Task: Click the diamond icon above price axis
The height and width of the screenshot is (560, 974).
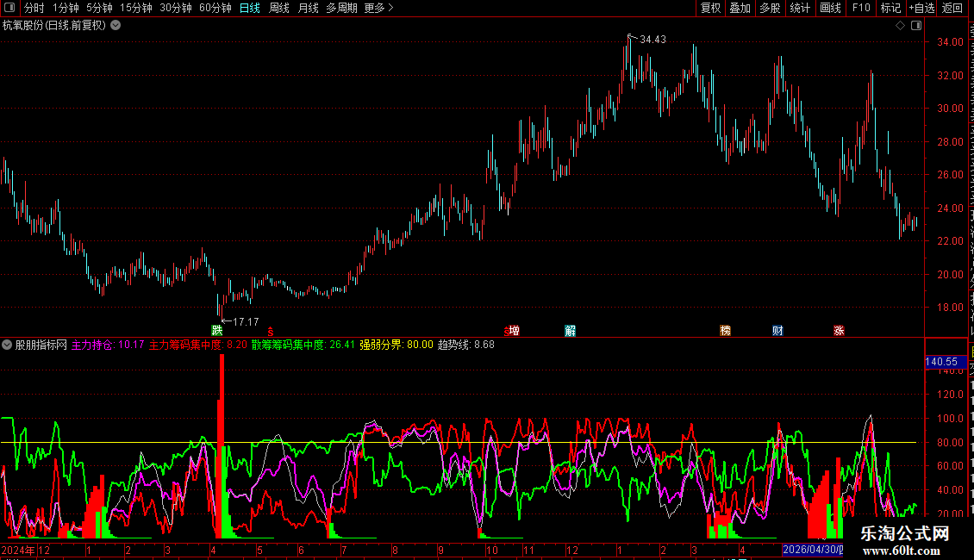Action: (x=900, y=26)
